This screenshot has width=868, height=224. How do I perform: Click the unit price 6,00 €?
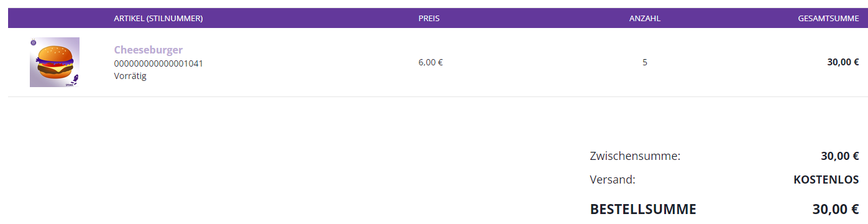tap(431, 62)
